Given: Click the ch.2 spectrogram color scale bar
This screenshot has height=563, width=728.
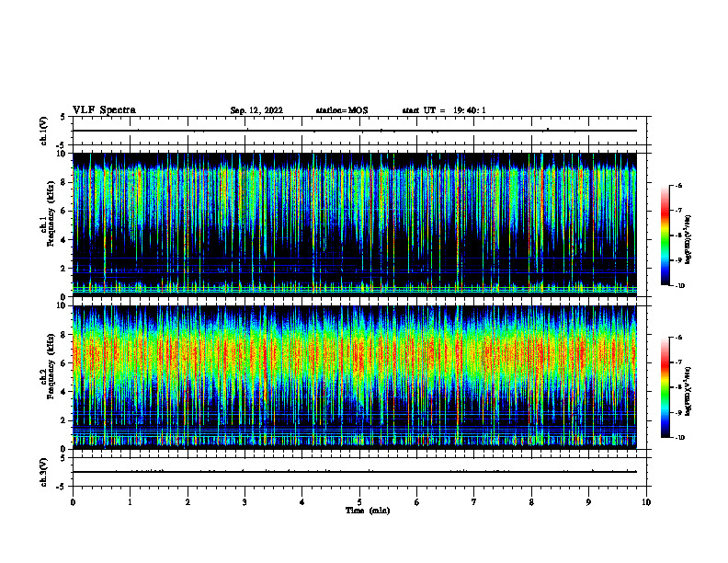Looking at the screenshot, I should click(x=665, y=387).
